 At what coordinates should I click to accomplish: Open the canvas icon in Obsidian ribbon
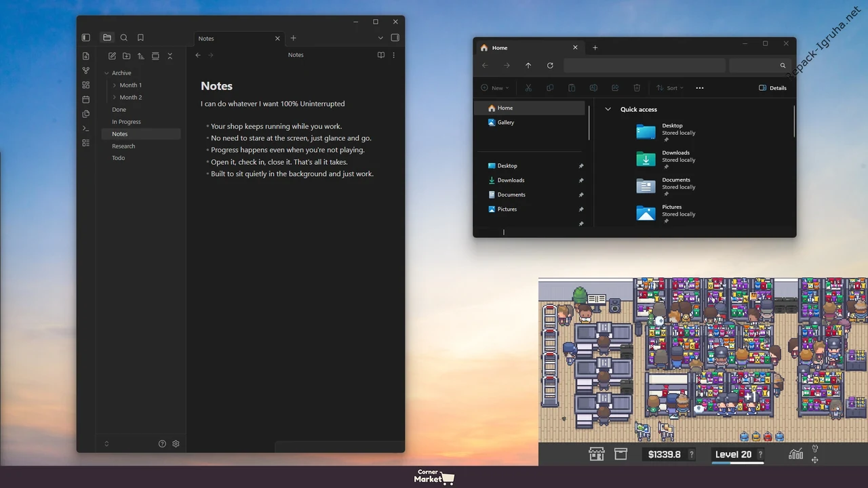(85, 85)
